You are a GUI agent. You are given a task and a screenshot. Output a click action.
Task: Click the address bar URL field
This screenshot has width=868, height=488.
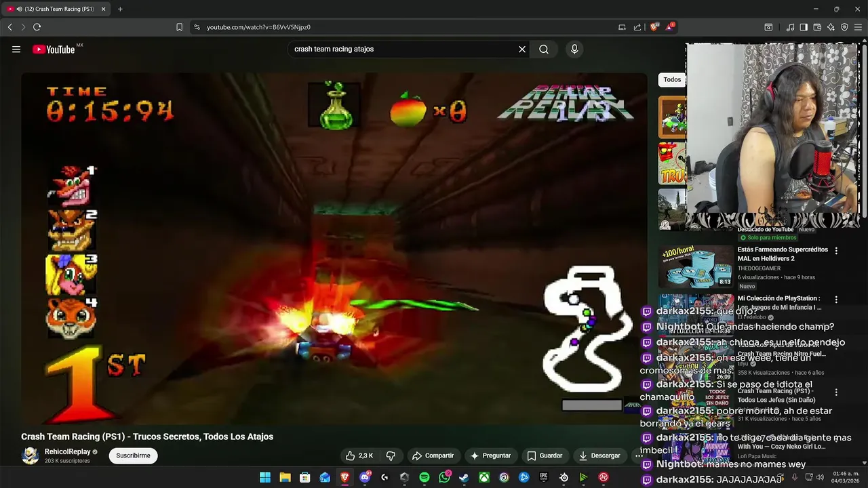point(407,27)
